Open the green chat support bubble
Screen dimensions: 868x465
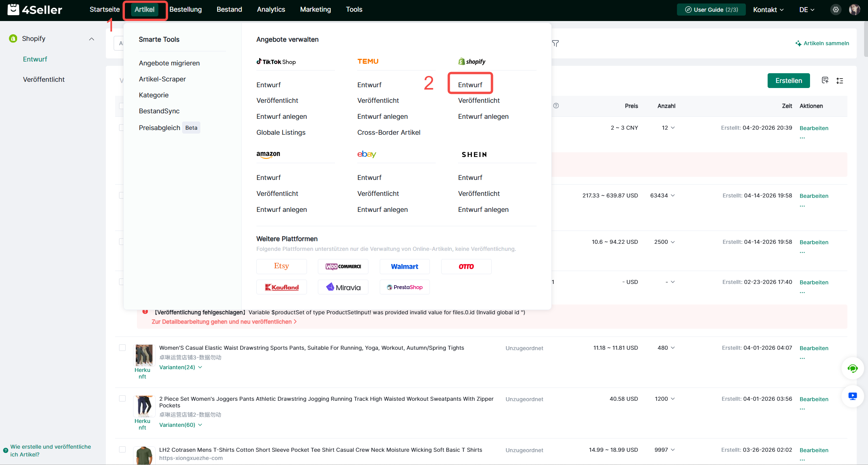852,368
